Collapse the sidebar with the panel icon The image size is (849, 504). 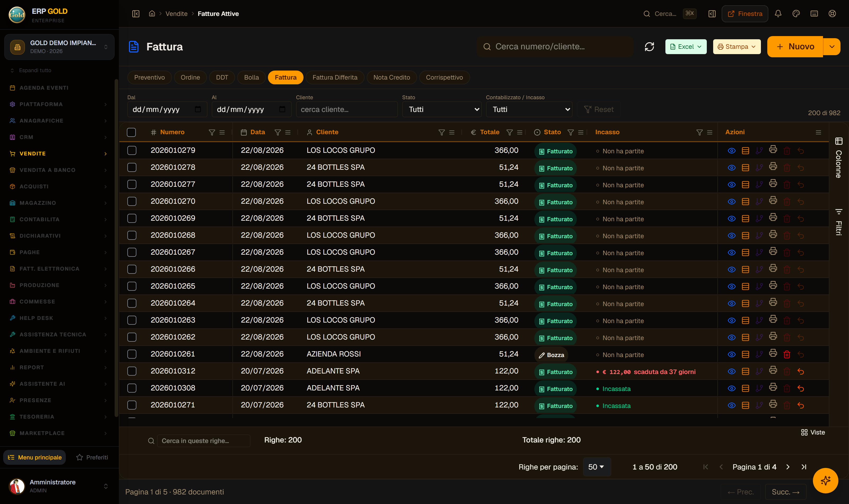(x=136, y=14)
